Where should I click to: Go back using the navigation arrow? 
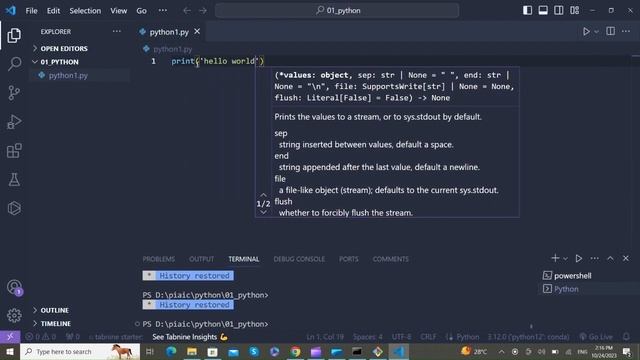point(187,11)
